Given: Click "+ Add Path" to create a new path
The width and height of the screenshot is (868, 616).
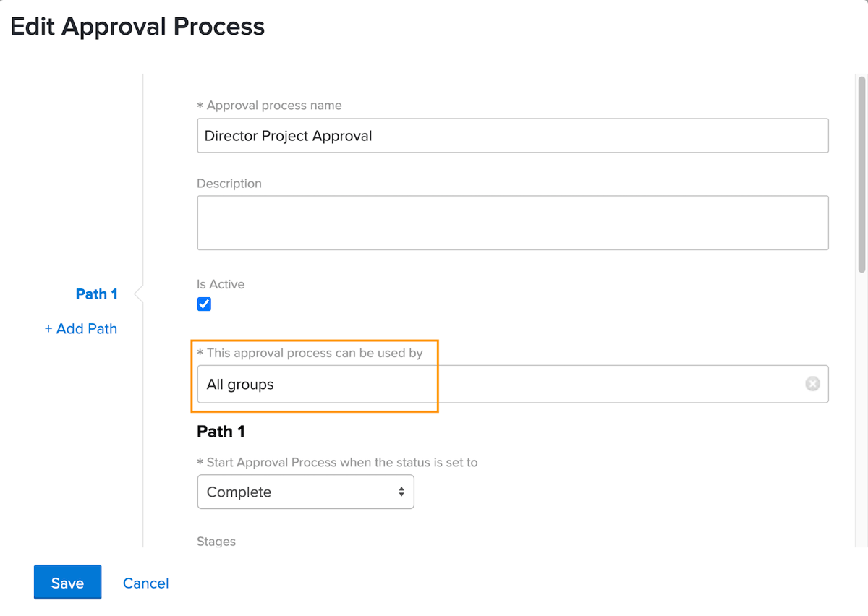Looking at the screenshot, I should tap(80, 328).
